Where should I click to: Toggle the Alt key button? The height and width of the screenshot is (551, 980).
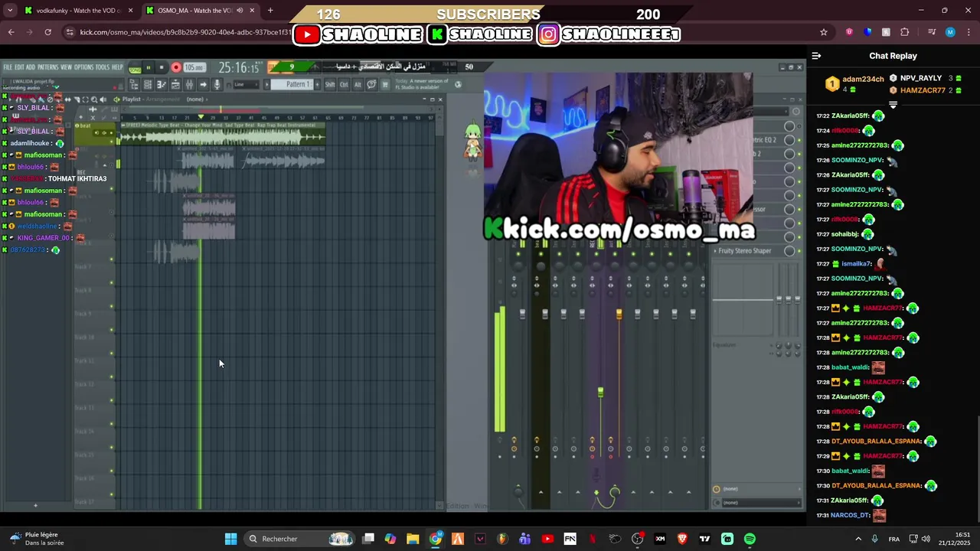(x=357, y=84)
